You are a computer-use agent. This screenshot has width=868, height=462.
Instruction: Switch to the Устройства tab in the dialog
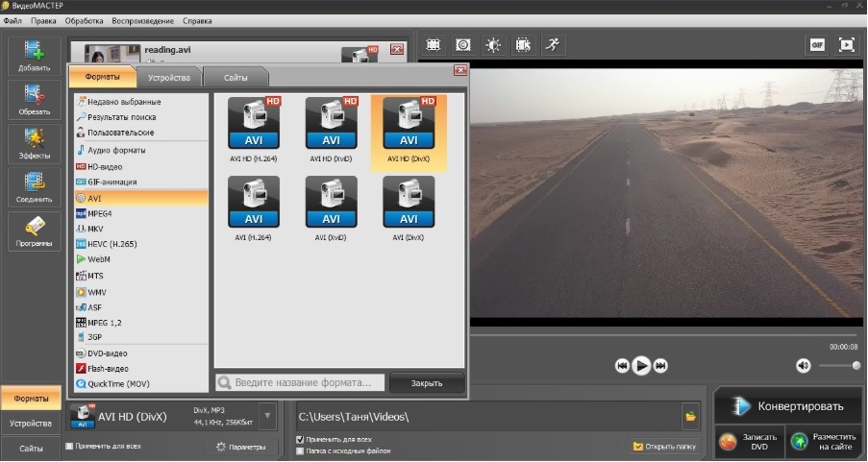169,77
